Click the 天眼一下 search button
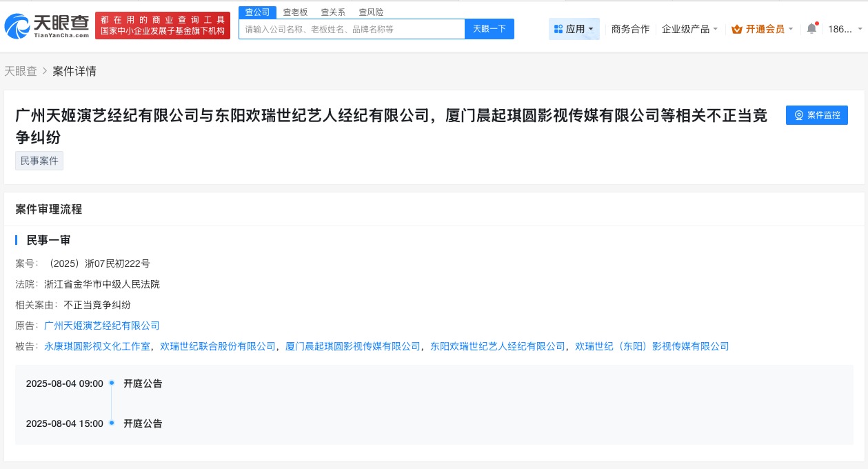Image resolution: width=868 pixels, height=469 pixels. [489, 28]
